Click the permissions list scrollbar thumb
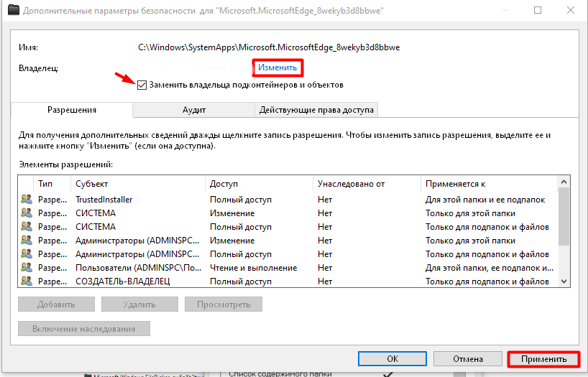The width and height of the screenshot is (588, 377). tap(564, 217)
